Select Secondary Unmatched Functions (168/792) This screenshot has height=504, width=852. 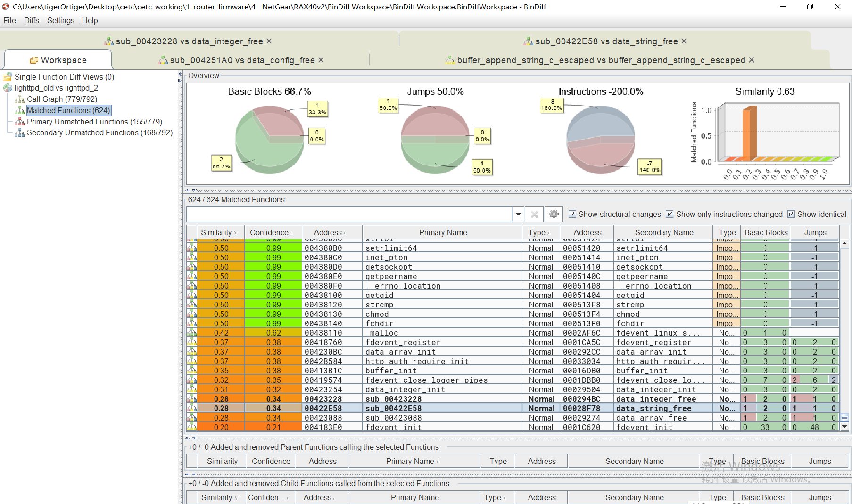click(99, 132)
